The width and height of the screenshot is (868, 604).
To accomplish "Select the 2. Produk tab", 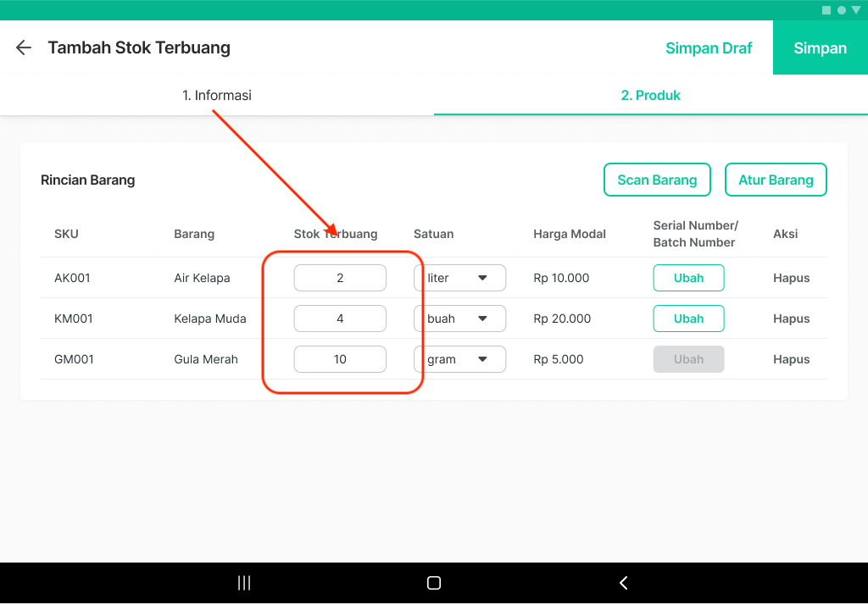I will (x=651, y=95).
